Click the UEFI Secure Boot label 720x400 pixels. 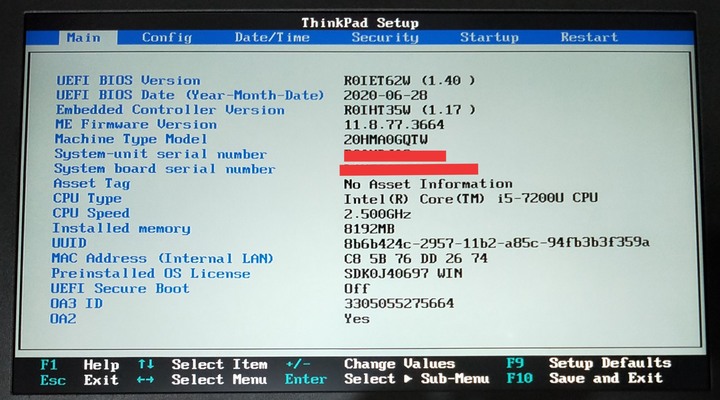(x=120, y=288)
